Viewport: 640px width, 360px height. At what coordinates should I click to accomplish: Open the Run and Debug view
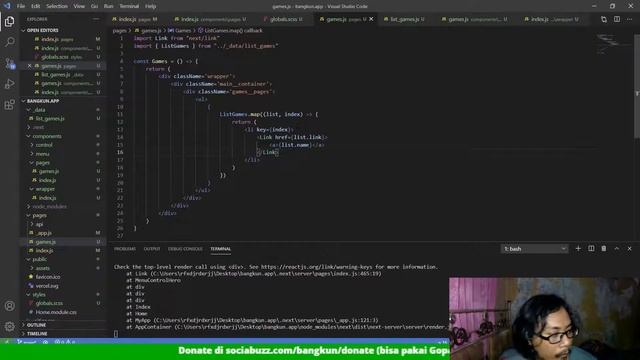click(9, 84)
